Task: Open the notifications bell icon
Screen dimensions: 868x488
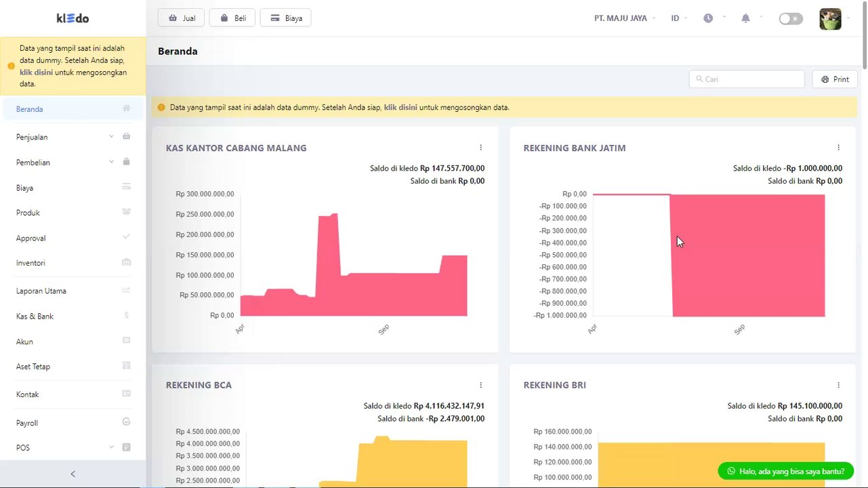Action: pos(745,18)
